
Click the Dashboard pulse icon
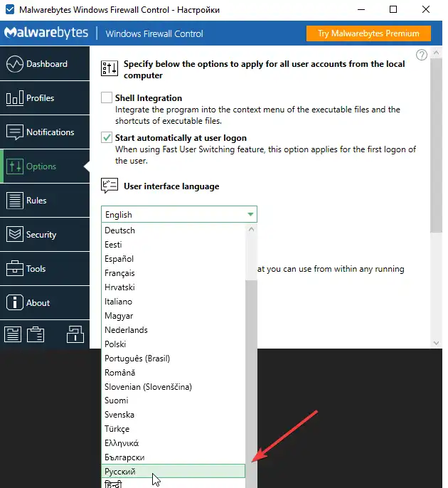(x=15, y=64)
